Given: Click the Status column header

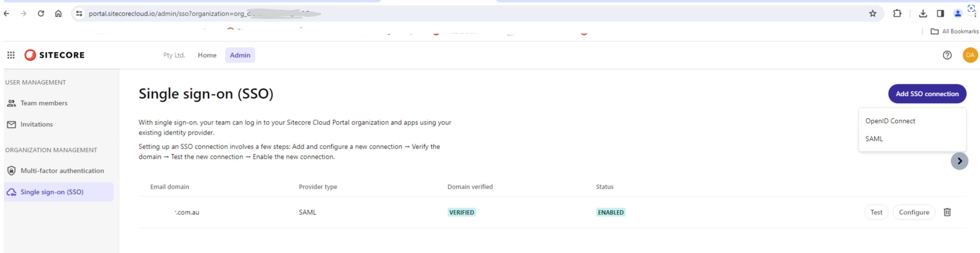Looking at the screenshot, I should point(605,187).
